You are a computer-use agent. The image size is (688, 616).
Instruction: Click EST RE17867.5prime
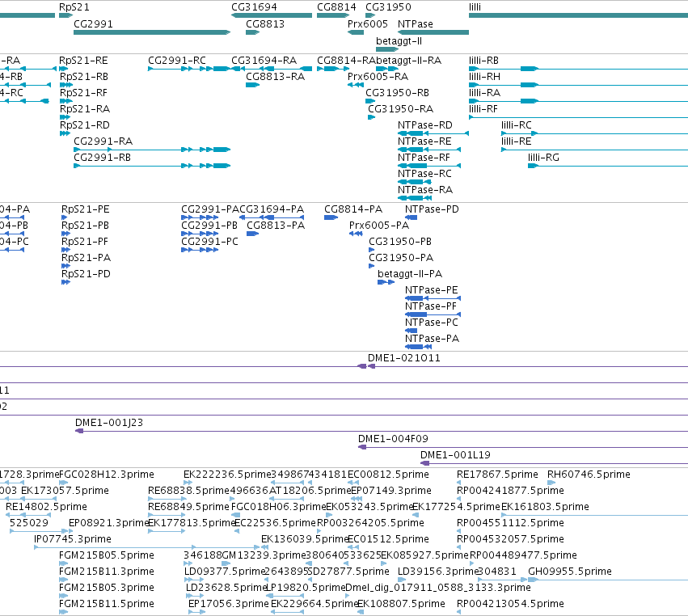click(497, 475)
